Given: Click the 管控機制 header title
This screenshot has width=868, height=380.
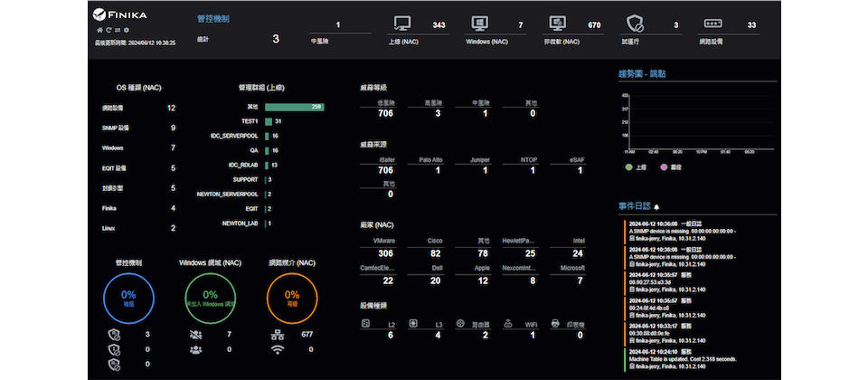Looking at the screenshot, I should [x=212, y=18].
